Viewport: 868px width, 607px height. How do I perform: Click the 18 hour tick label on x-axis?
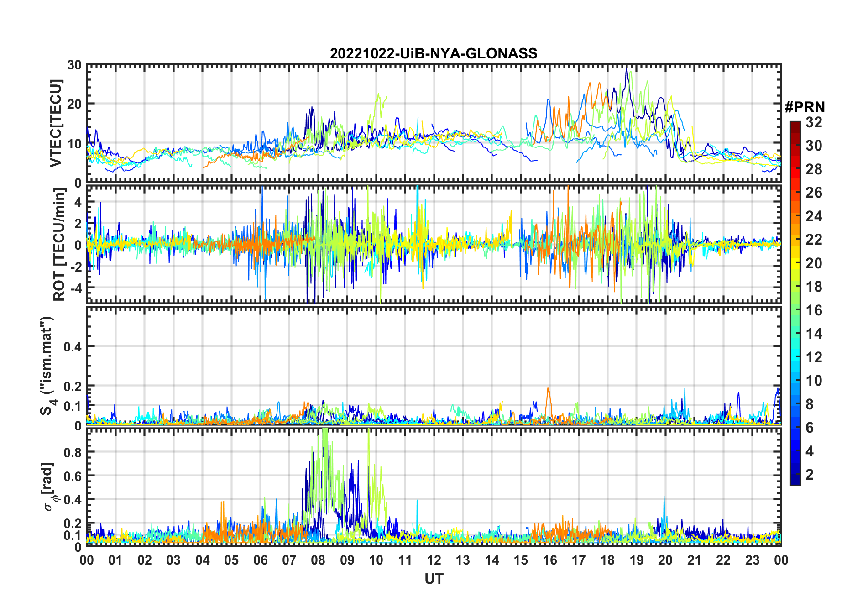pos(607,560)
